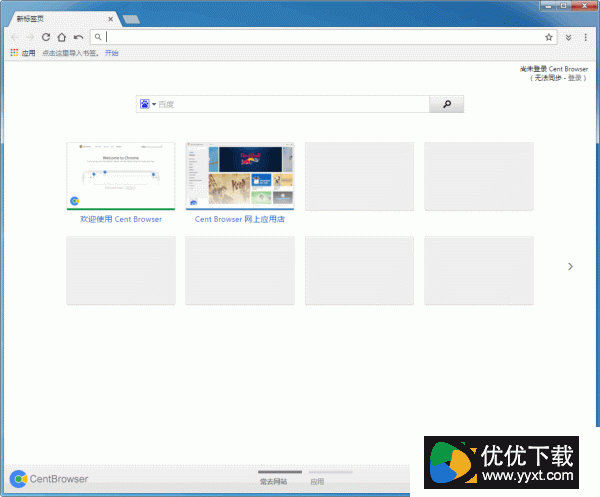Open 欢迎使用 Cent Browser link
This screenshot has height=497, width=600.
click(x=121, y=219)
